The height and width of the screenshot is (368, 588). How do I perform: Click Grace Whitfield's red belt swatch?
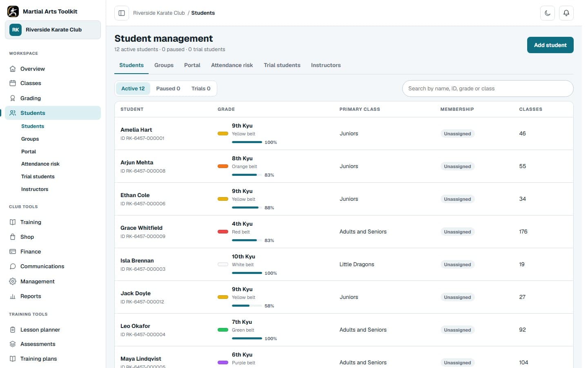coord(223,232)
